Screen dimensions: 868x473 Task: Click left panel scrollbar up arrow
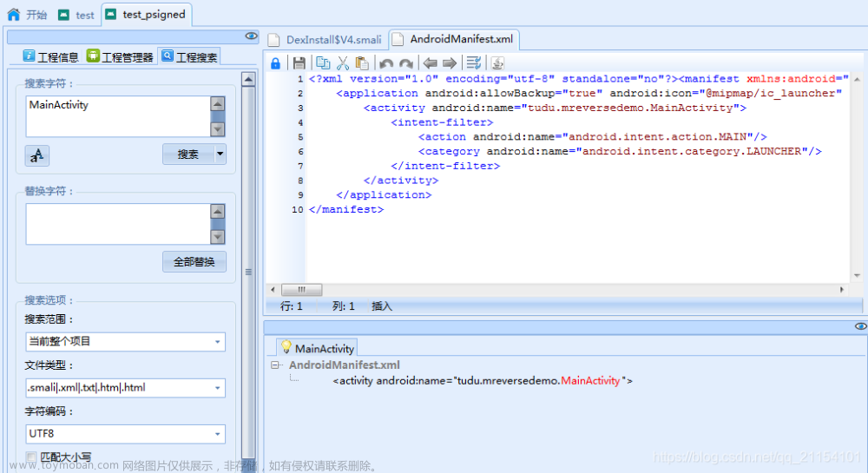pyautogui.click(x=248, y=80)
